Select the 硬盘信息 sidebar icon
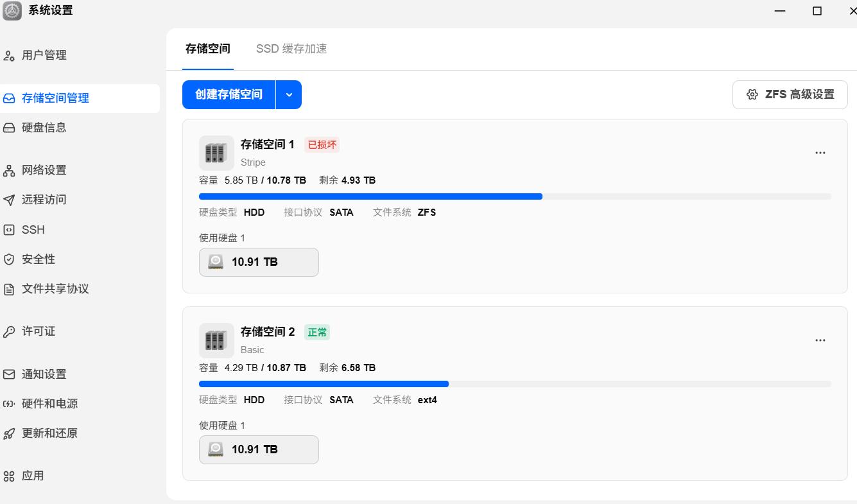Screen dimensions: 857x504 [x=9, y=128]
